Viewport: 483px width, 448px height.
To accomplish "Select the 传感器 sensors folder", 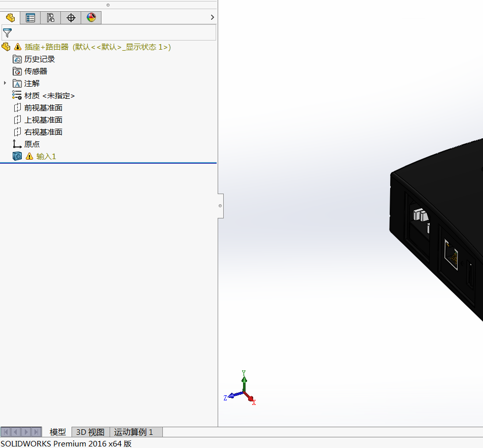I will pyautogui.click(x=36, y=71).
